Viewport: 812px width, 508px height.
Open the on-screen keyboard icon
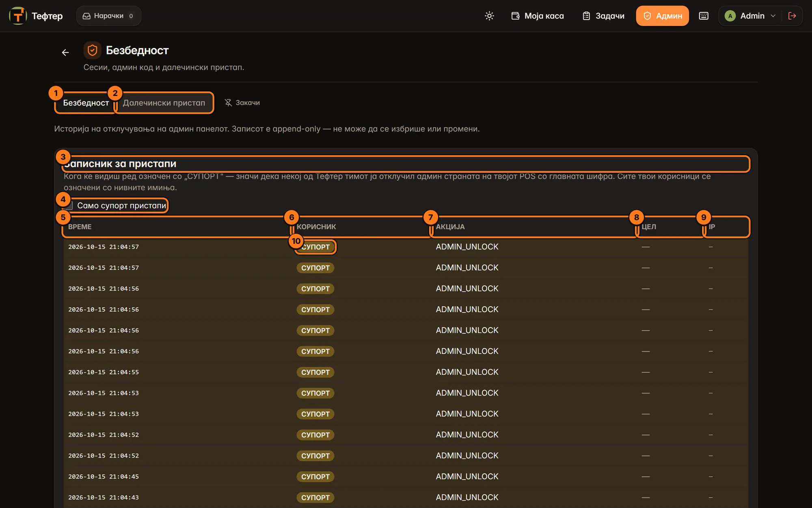click(704, 16)
